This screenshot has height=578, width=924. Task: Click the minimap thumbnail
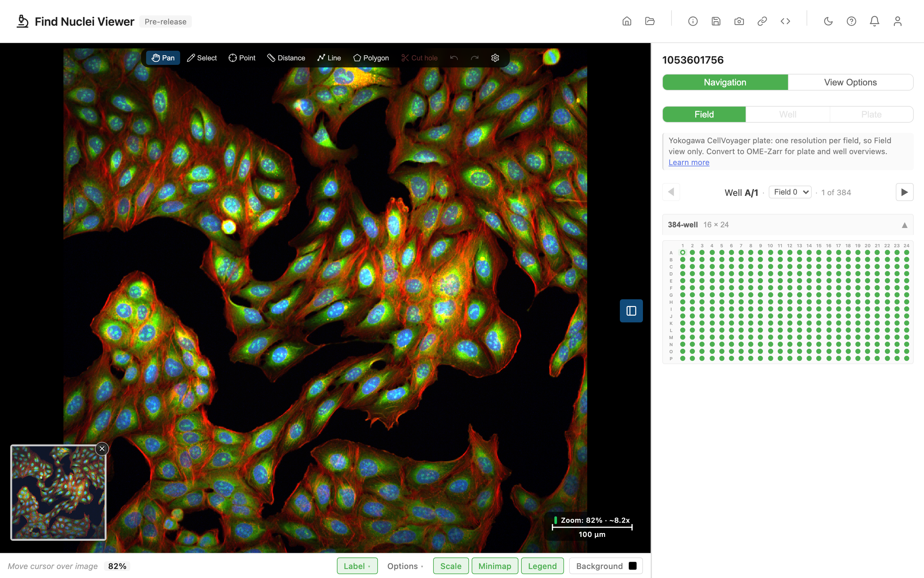tap(58, 492)
